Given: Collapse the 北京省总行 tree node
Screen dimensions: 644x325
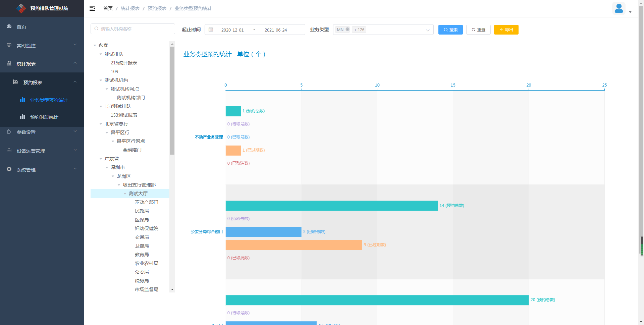Looking at the screenshot, I should click(x=101, y=124).
